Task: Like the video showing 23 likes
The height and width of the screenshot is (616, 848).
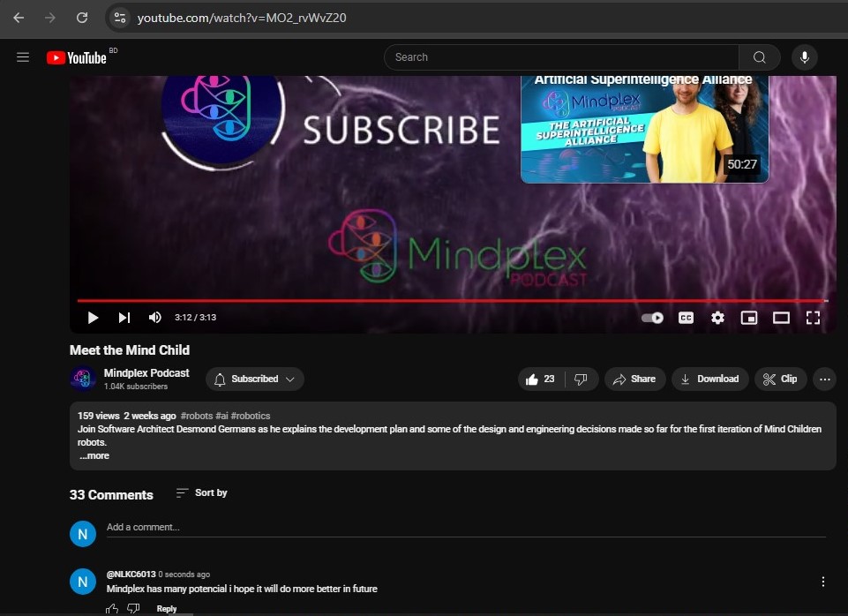Action: [x=541, y=379]
